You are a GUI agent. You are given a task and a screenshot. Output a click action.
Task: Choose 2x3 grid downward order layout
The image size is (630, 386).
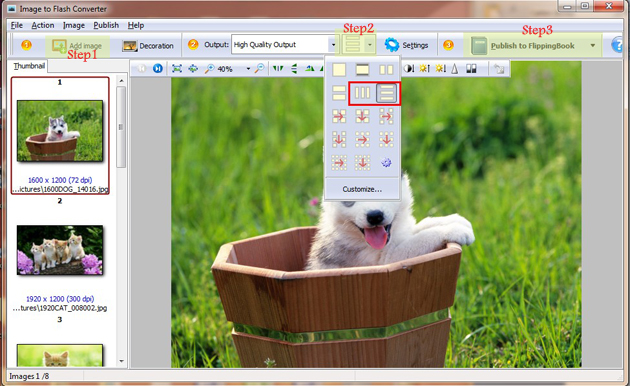point(339,140)
